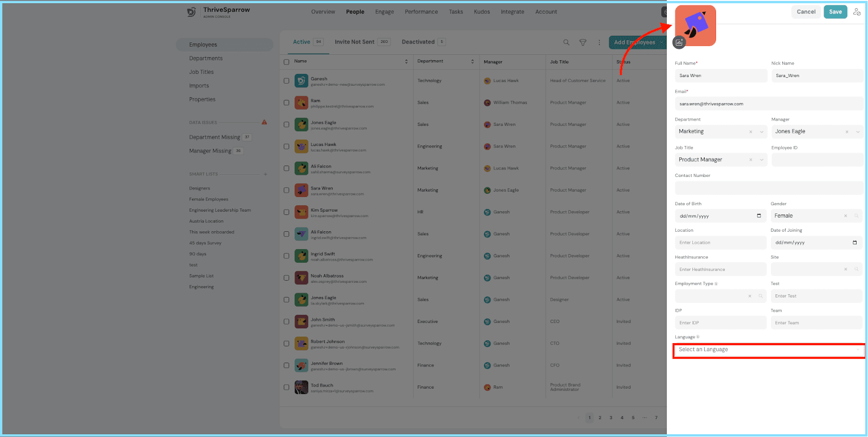Click the user settings icon beside Save
The height and width of the screenshot is (437, 868).
pyautogui.click(x=857, y=12)
